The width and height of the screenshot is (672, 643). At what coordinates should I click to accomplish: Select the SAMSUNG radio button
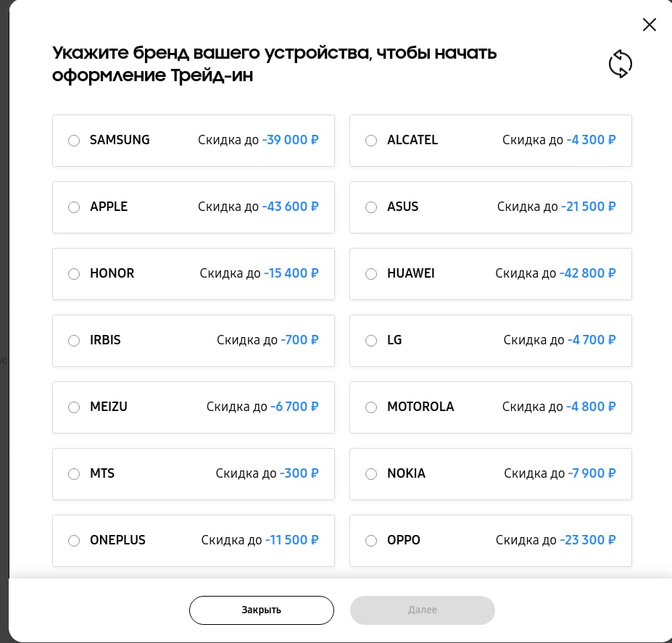[x=74, y=141]
